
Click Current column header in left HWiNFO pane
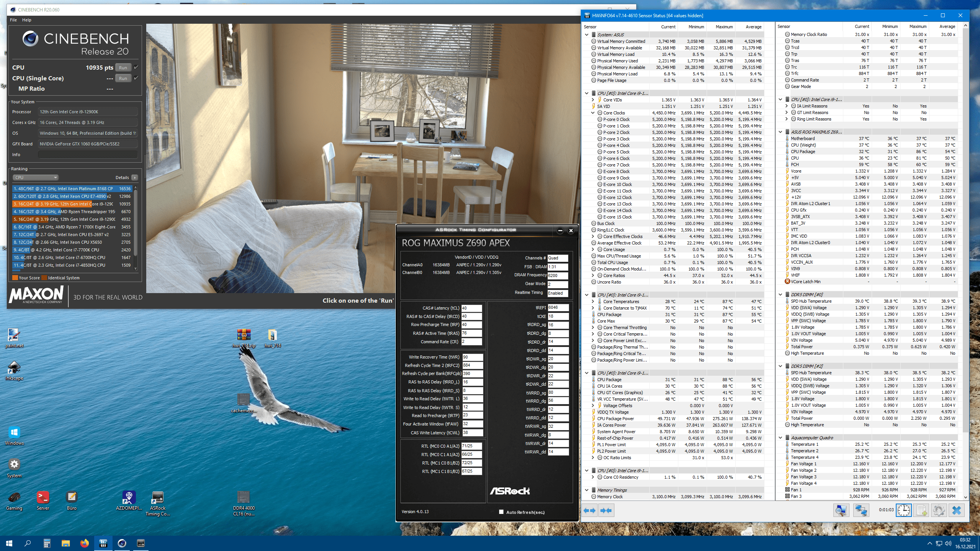[663, 27]
